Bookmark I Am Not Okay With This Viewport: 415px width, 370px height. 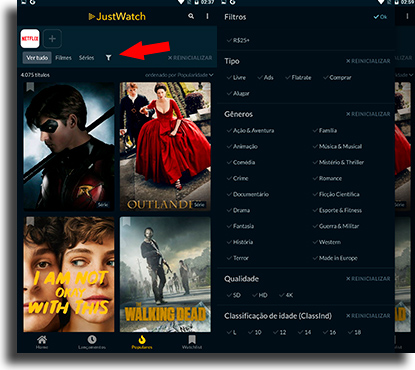pos(30,221)
